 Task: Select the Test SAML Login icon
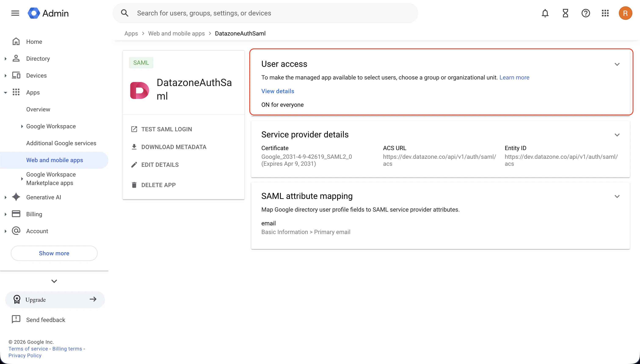(x=134, y=129)
